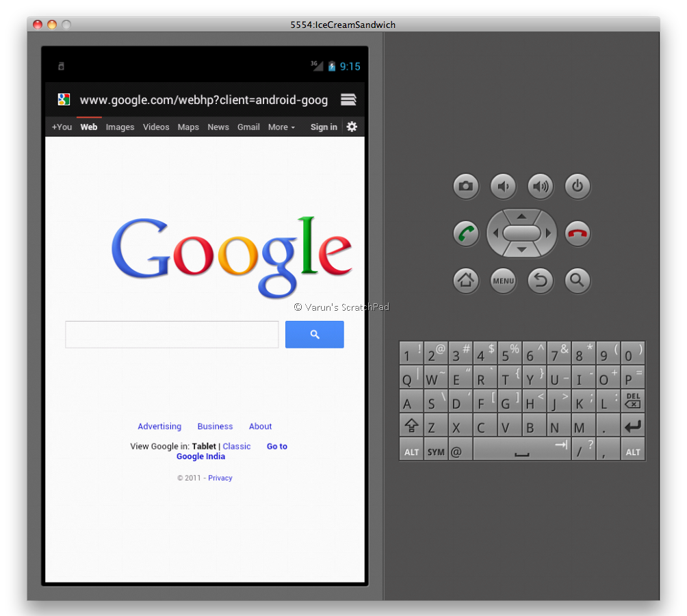Raise volume with the volume up button
This screenshot has width=687, height=616.
pos(541,186)
